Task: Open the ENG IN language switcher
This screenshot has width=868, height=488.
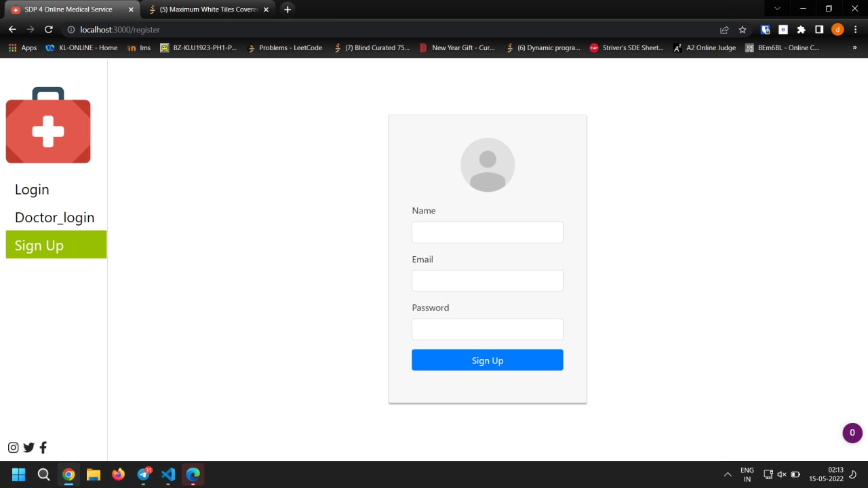Action: pyautogui.click(x=747, y=474)
